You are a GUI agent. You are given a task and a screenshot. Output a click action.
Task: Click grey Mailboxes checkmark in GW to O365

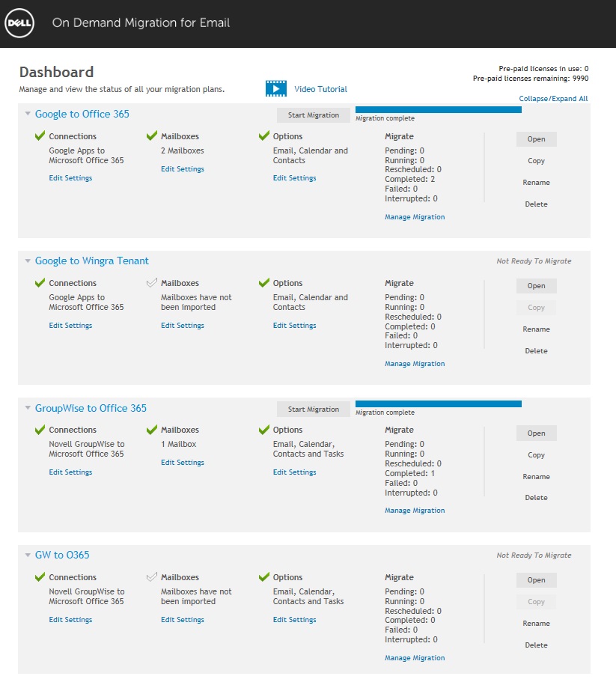pos(152,576)
